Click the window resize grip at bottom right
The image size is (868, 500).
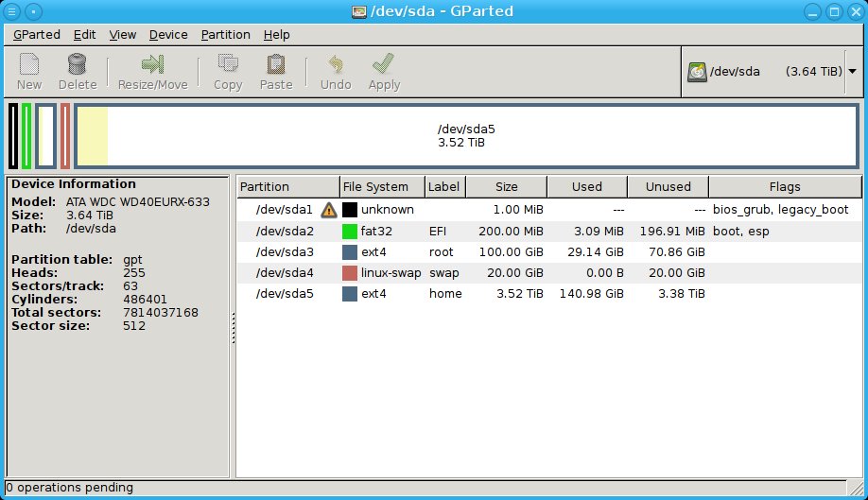(x=857, y=488)
